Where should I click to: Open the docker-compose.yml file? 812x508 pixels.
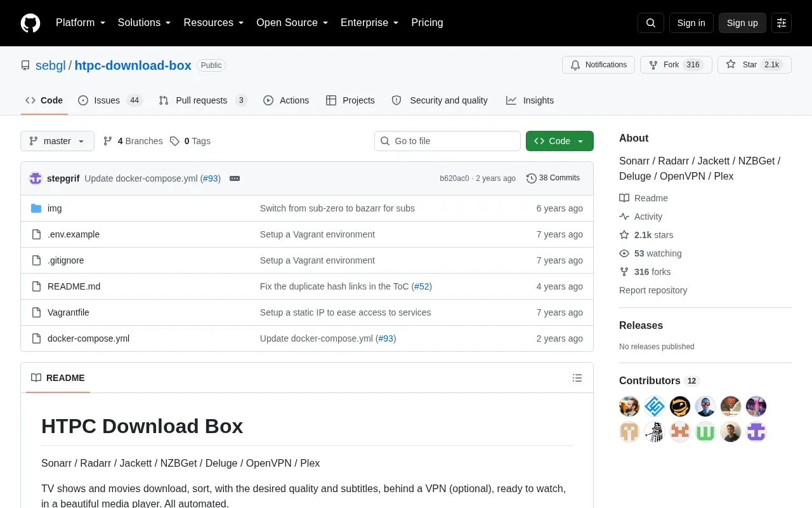[88, 338]
